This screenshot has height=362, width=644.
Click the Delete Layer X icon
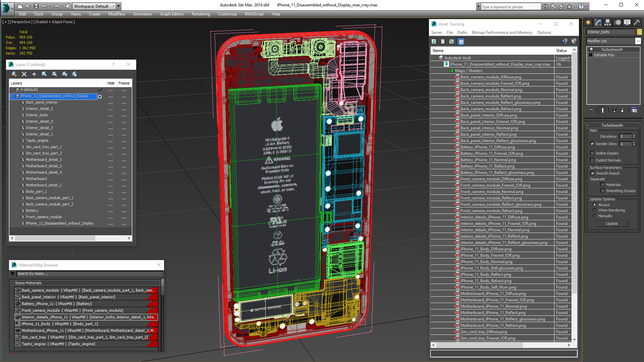[24, 74]
